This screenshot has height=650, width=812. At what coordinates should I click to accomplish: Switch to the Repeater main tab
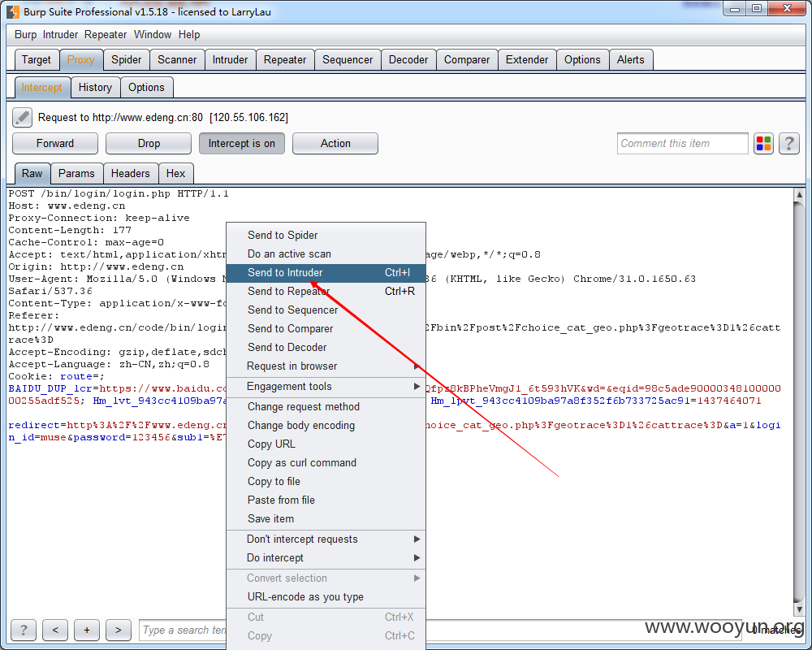click(x=285, y=59)
